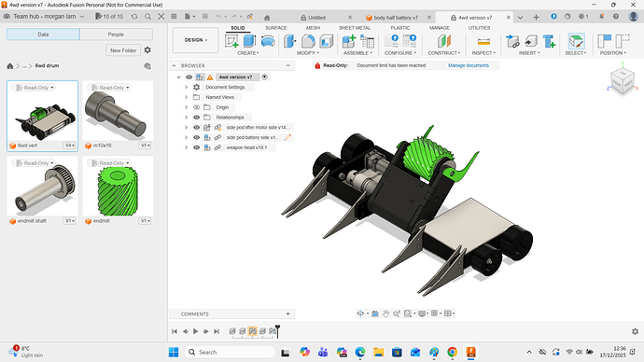Expand the weapon head v18:1 node
This screenshot has width=644, height=362.
[186, 147]
